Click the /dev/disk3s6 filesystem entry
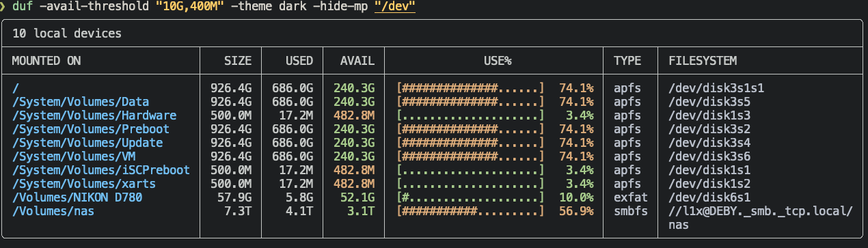Viewport: 868px width, 248px height. (x=709, y=156)
